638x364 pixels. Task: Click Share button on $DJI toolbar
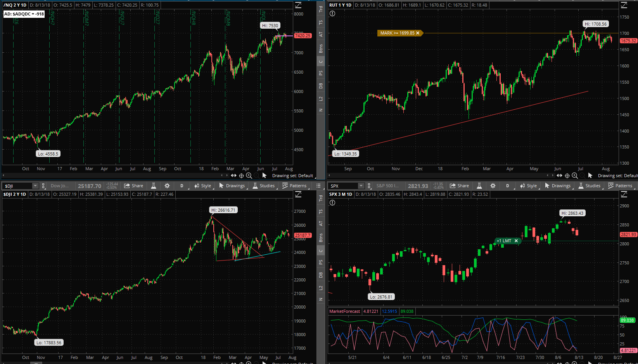[x=134, y=186]
